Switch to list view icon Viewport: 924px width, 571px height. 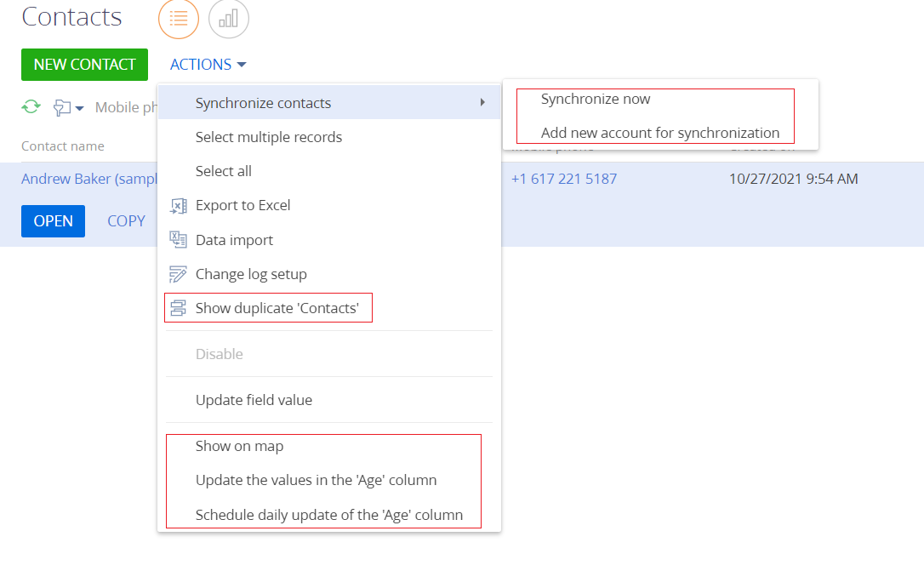point(179,19)
